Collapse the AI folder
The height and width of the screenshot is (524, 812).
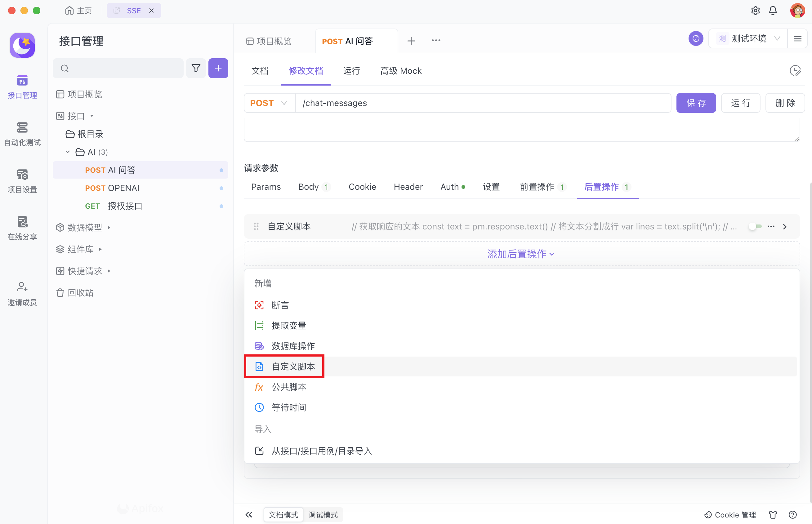(68, 152)
